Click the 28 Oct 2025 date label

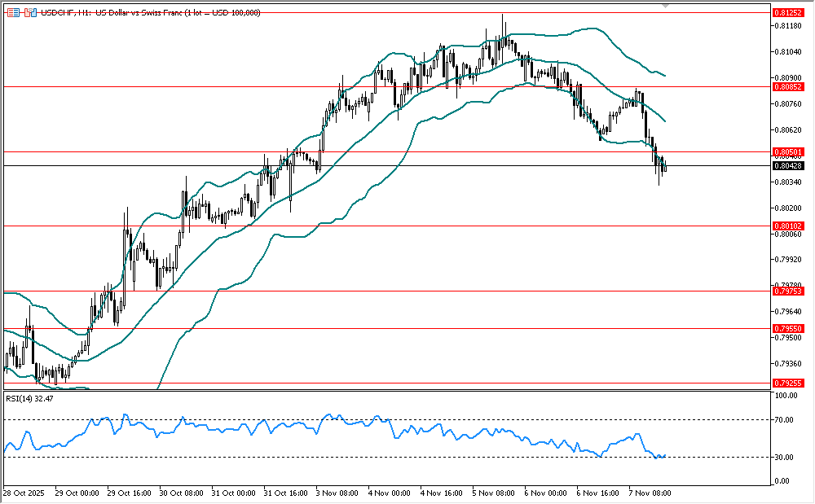(x=23, y=493)
